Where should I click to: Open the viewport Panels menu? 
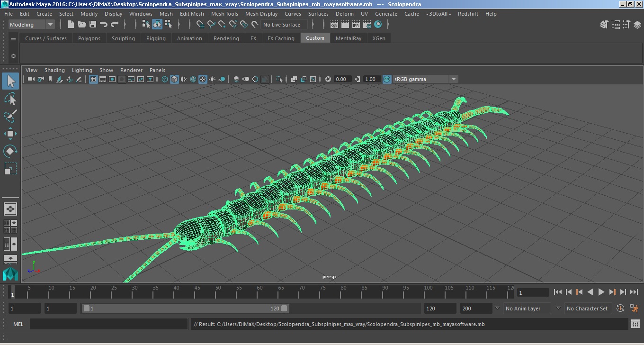[x=157, y=70]
